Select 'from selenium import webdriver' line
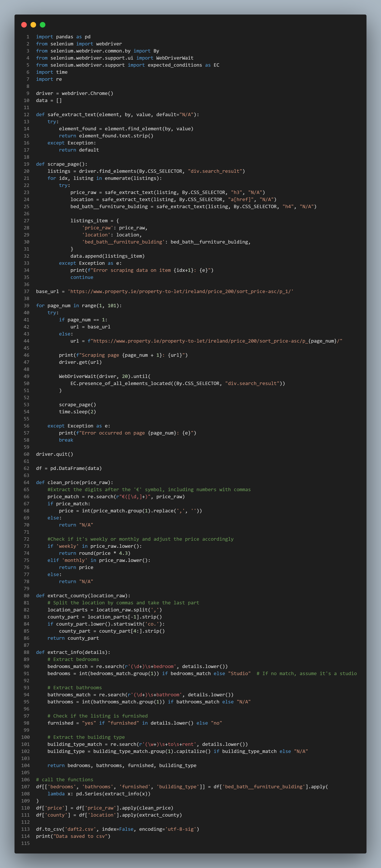This screenshot has width=381, height=868. click(79, 44)
